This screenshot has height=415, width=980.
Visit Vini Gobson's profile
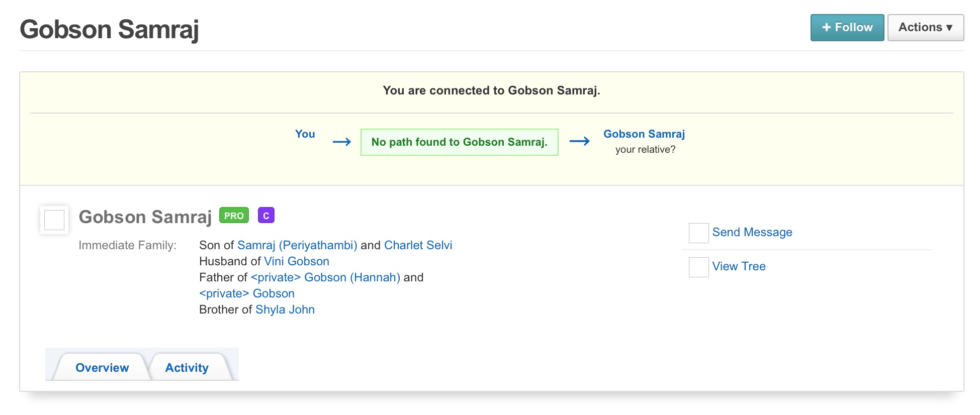pos(297,261)
